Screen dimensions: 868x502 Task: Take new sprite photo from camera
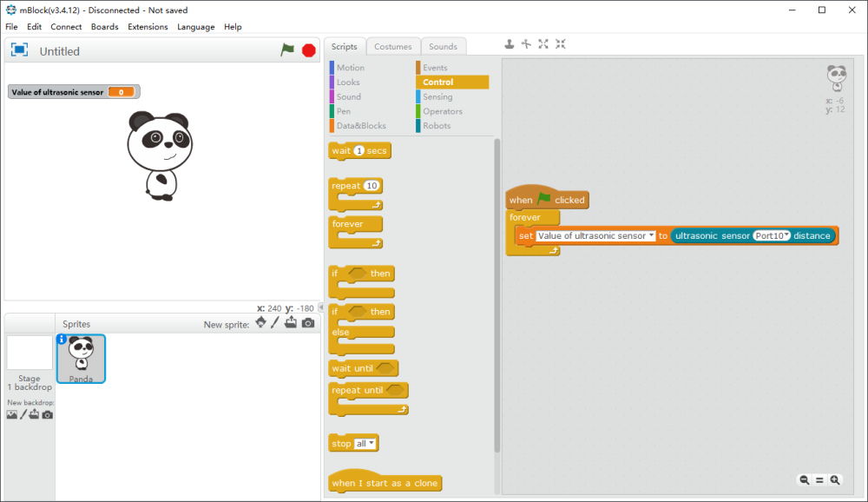(x=308, y=323)
